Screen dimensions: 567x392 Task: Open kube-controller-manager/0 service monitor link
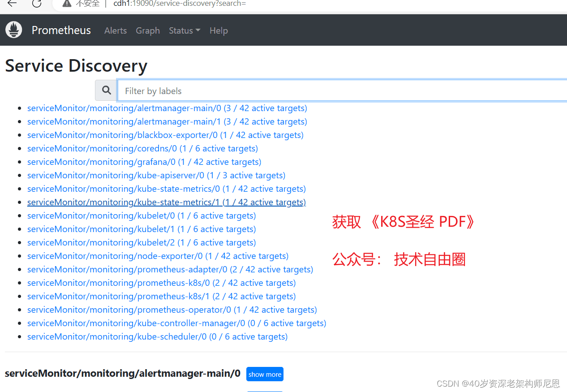coord(177,323)
